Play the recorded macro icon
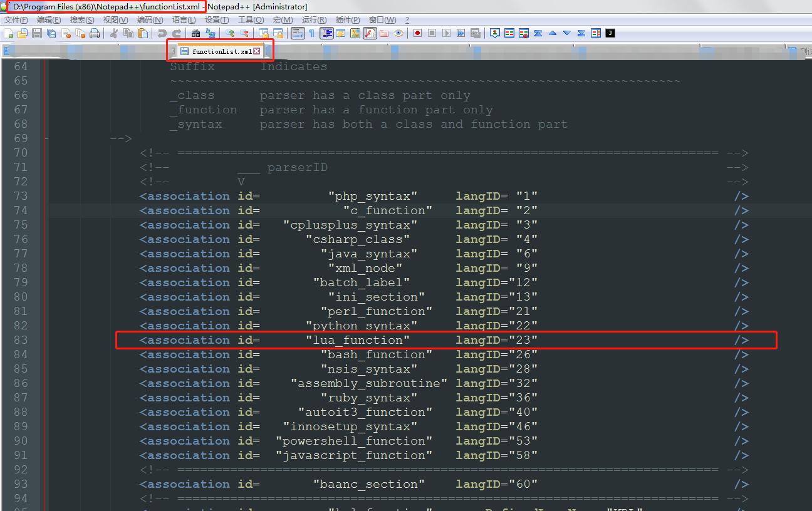Viewport: 812px width, 511px height. pos(447,33)
